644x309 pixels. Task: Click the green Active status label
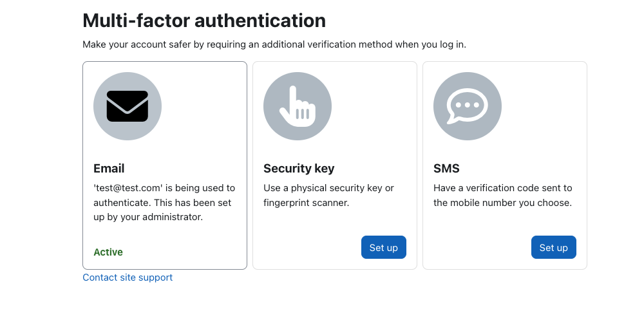(x=108, y=252)
